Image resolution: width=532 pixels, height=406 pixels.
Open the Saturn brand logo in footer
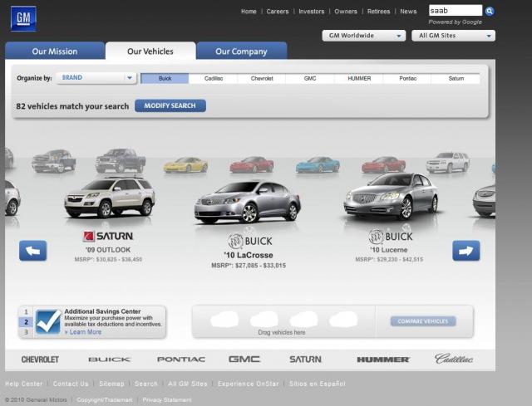305,360
